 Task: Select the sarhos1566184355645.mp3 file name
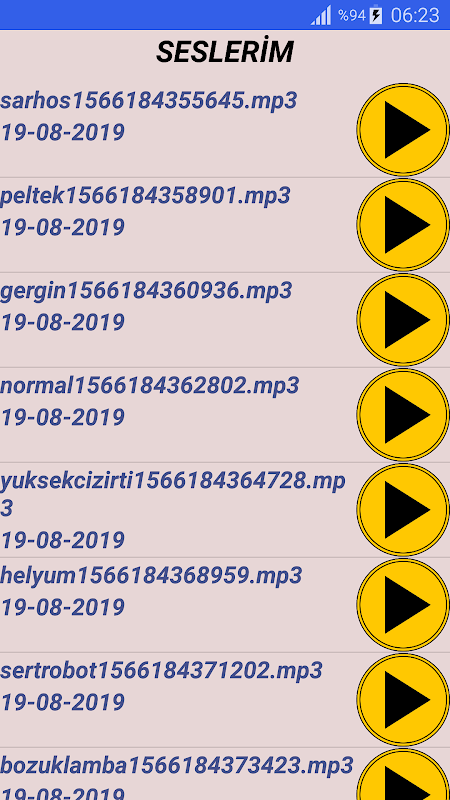148,101
